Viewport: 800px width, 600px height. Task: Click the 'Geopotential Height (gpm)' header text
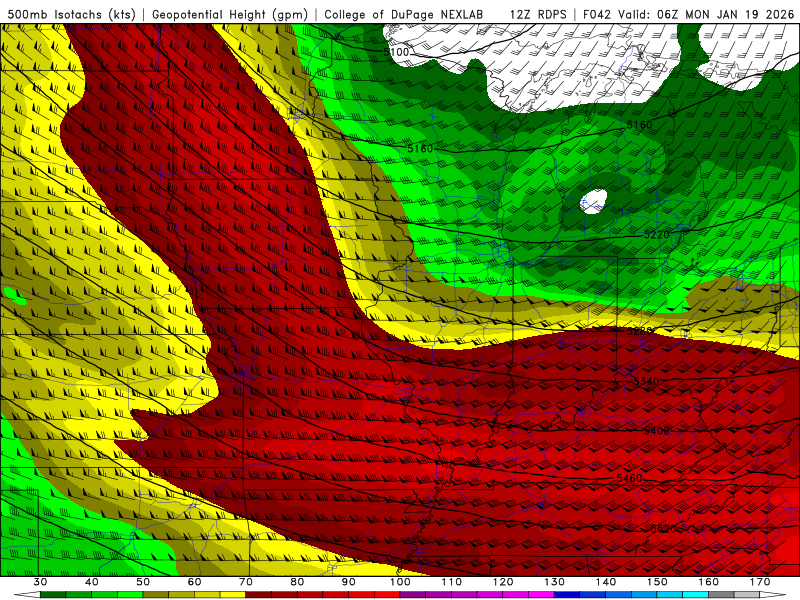pyautogui.click(x=230, y=15)
